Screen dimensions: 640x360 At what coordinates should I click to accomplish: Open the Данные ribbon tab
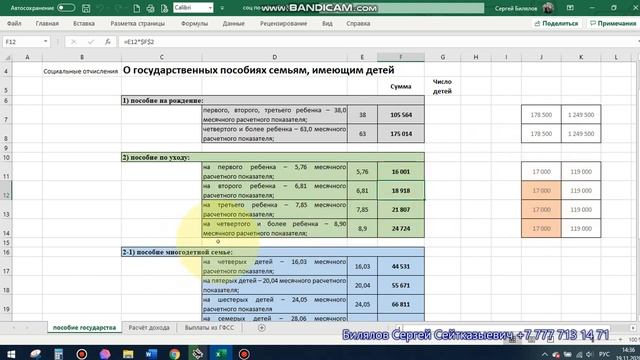[x=233, y=24]
